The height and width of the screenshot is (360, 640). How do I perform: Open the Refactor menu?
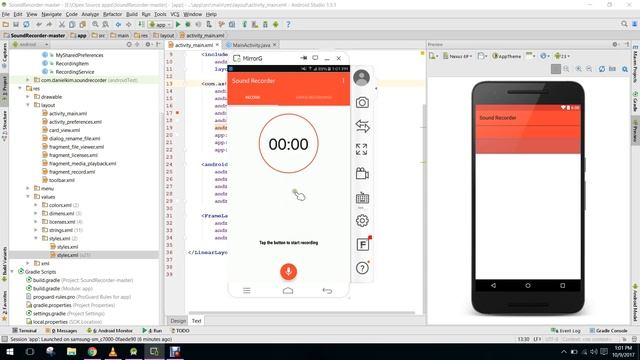[112, 14]
